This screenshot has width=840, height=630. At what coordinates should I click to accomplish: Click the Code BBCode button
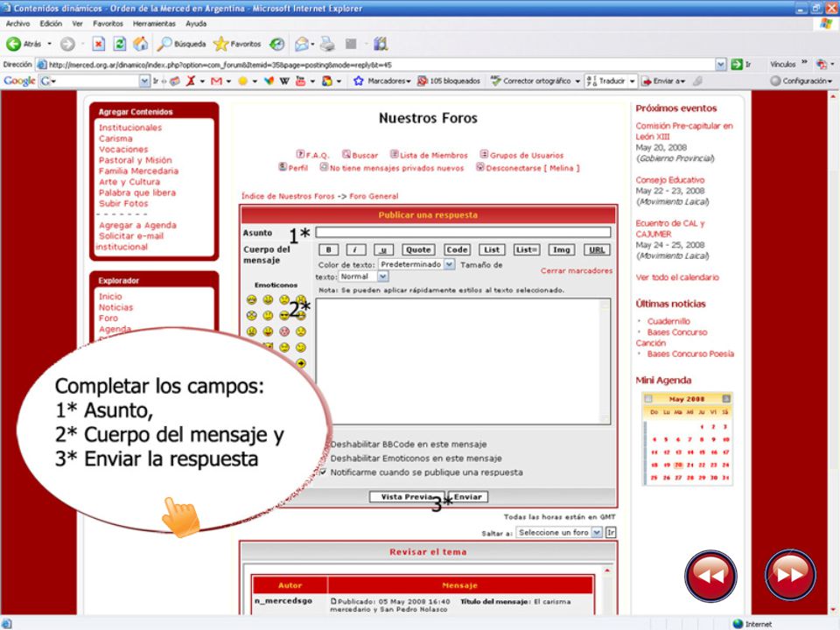pos(457,249)
